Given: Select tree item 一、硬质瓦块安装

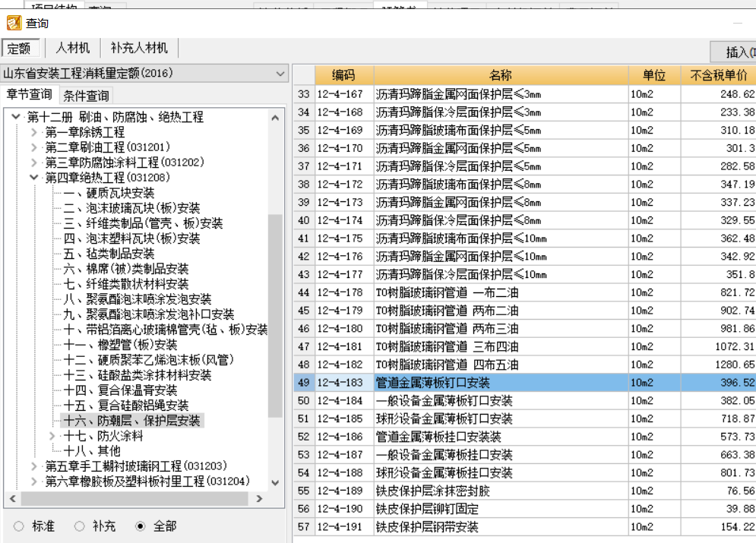Looking at the screenshot, I should (x=109, y=193).
